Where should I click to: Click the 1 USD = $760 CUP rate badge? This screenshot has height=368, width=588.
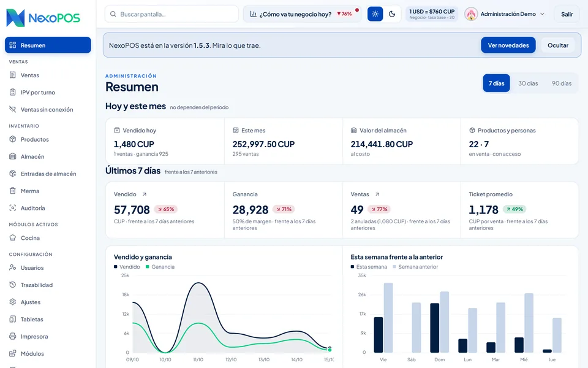(432, 14)
